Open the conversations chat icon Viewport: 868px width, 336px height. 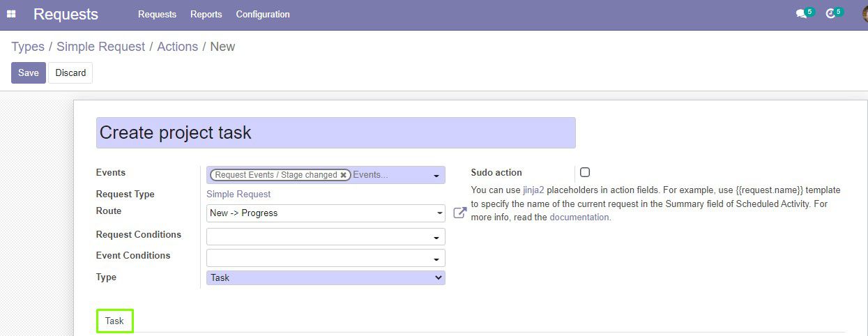[801, 14]
